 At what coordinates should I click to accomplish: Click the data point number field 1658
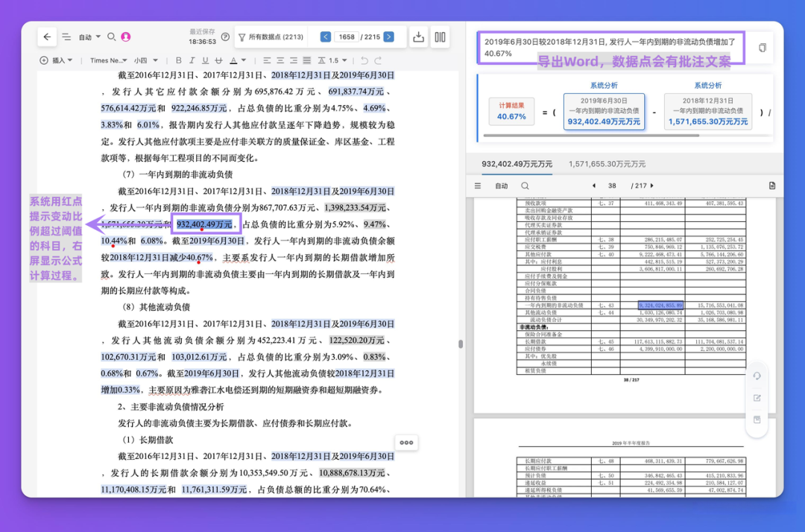coord(347,37)
